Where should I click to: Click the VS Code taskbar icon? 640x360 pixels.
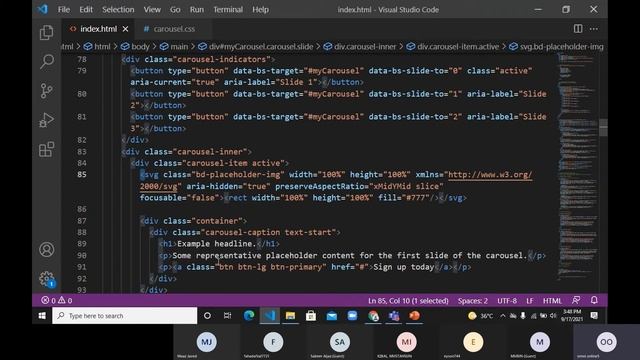pyautogui.click(x=269, y=316)
